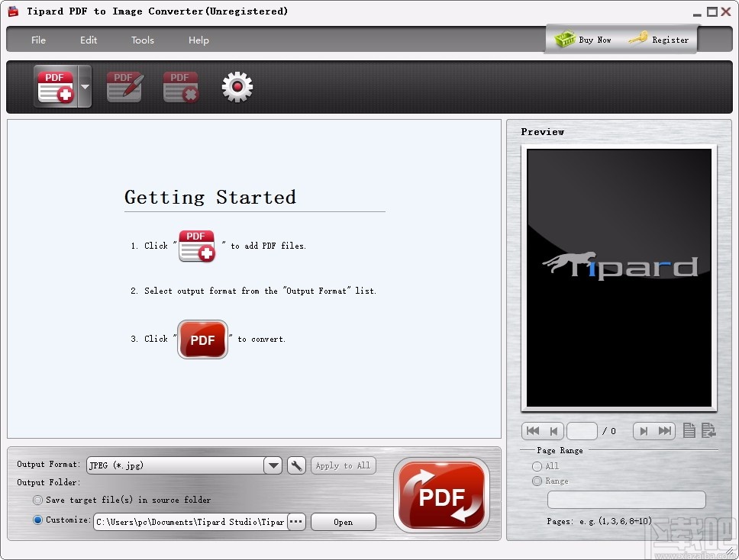Select Save target files in source folder
The image size is (739, 560).
pyautogui.click(x=37, y=500)
